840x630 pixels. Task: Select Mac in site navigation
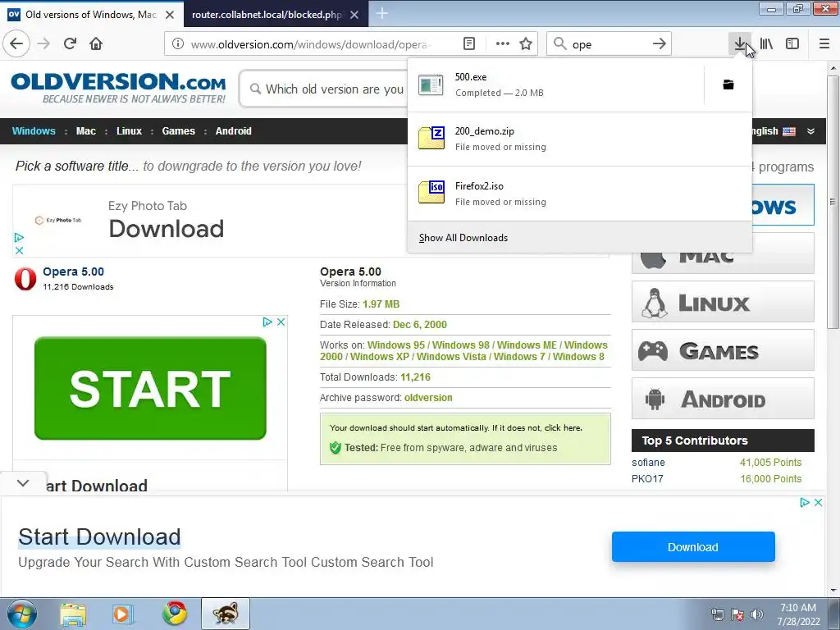click(85, 131)
